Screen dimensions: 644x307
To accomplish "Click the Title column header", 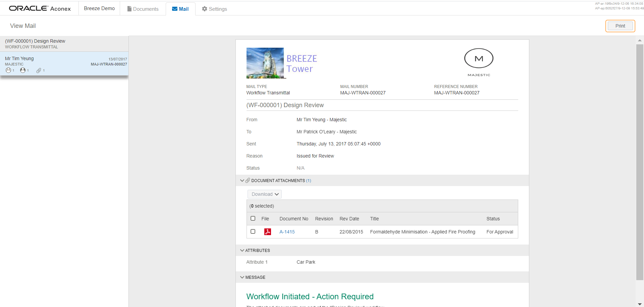I will click(374, 219).
